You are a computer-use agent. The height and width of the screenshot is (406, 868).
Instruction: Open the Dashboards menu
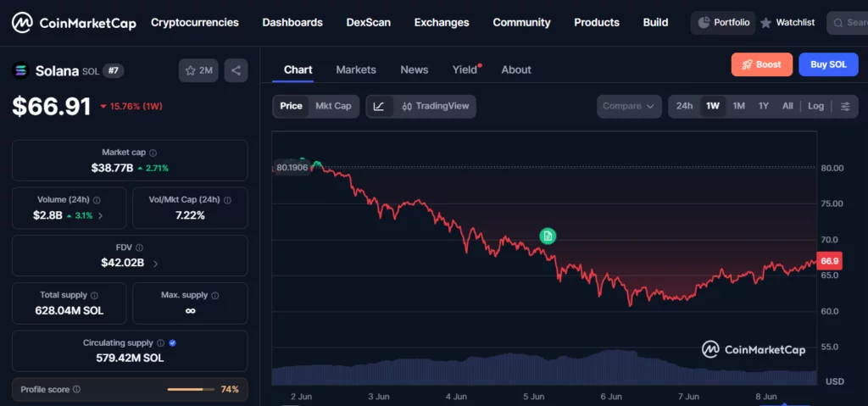[292, 23]
